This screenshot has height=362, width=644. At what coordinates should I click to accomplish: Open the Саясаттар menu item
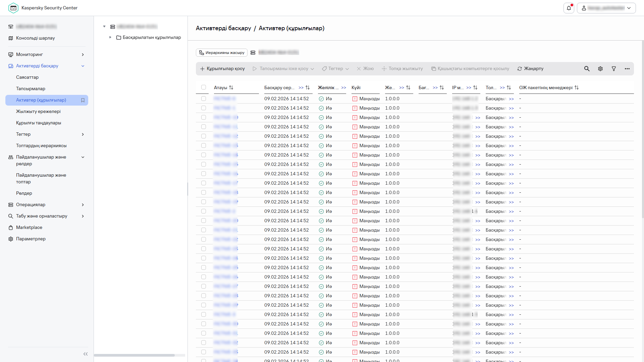27,77
